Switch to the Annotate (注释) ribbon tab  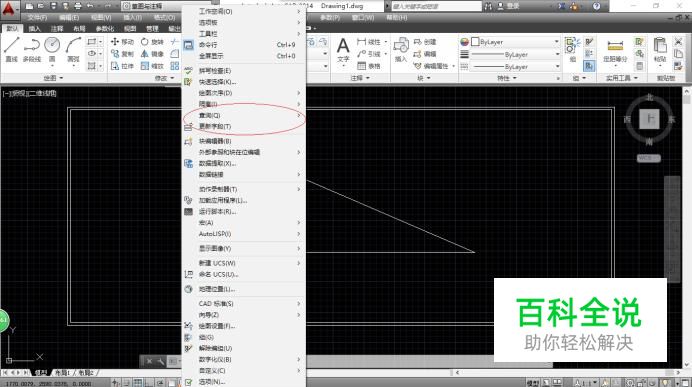click(x=57, y=29)
